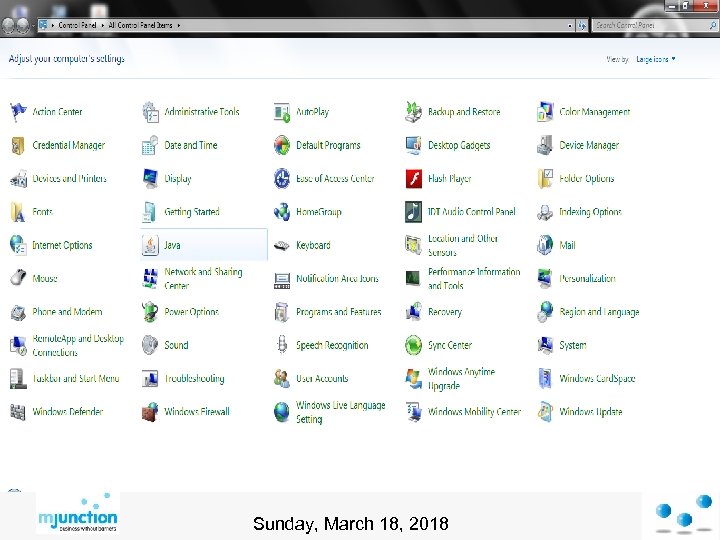
Task: Click the address bar refresh button
Action: (x=582, y=26)
